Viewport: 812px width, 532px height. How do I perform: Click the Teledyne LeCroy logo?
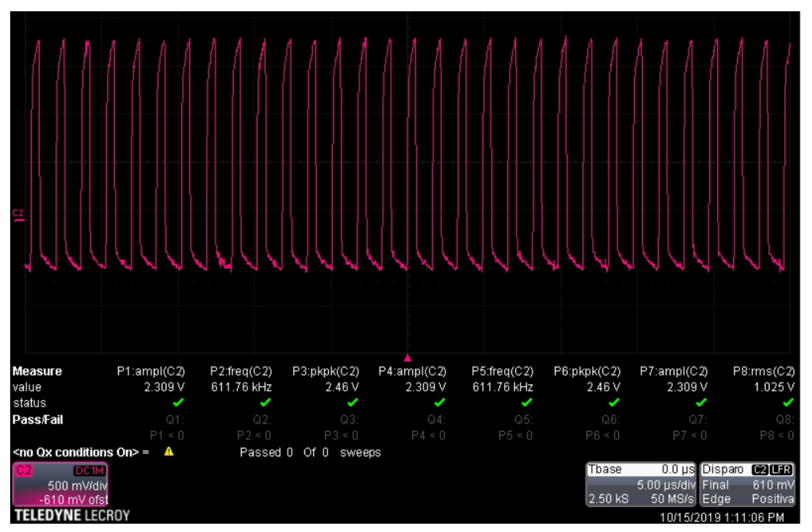[x=73, y=516]
